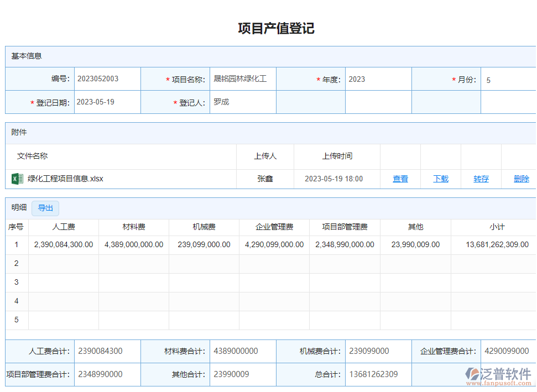Click the 总合计 field showing 13681262309
This screenshot has height=392, width=537.
point(378,374)
